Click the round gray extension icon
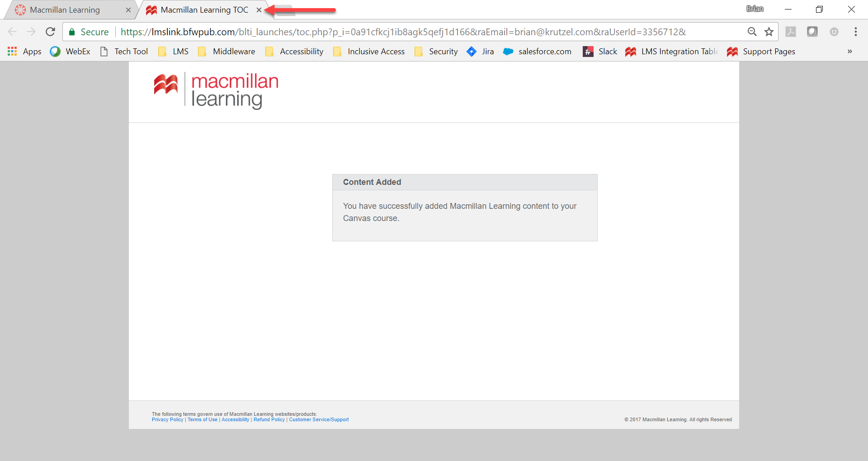Viewport: 868px width, 461px height. (x=834, y=32)
